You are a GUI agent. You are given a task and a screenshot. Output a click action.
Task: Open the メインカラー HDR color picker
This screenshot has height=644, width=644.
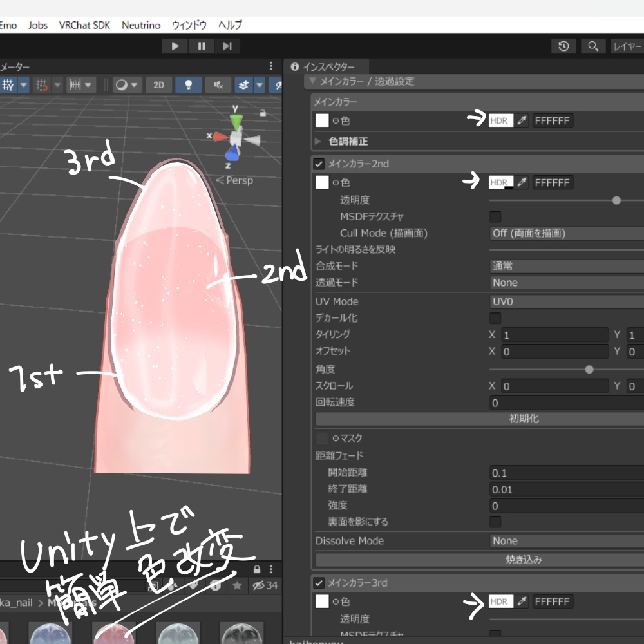pyautogui.click(x=500, y=121)
